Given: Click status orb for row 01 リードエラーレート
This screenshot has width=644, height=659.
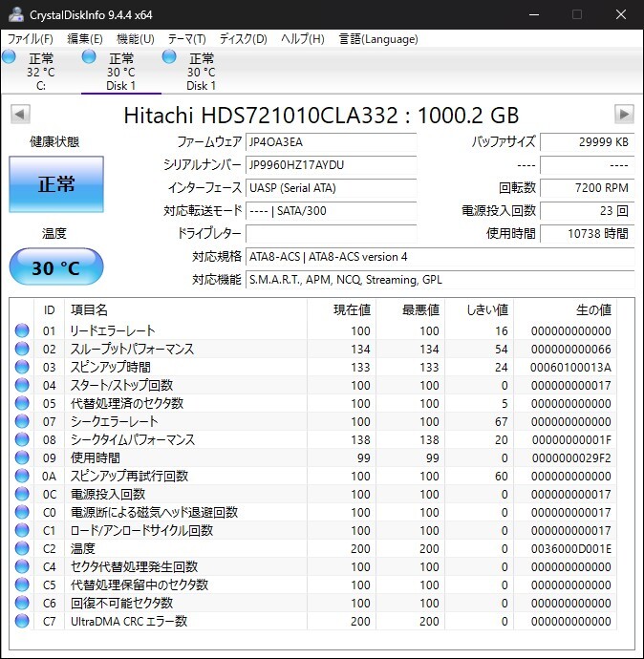Looking at the screenshot, I should tap(22, 331).
